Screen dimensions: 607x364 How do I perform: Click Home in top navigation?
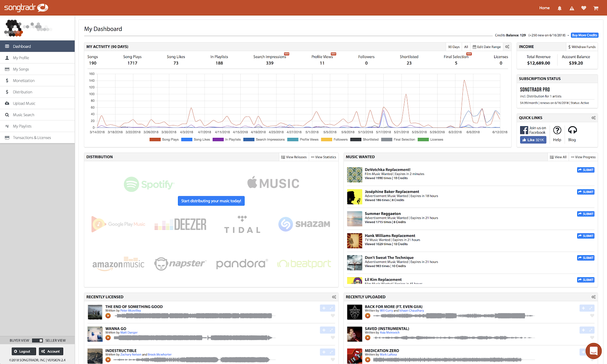pyautogui.click(x=544, y=8)
